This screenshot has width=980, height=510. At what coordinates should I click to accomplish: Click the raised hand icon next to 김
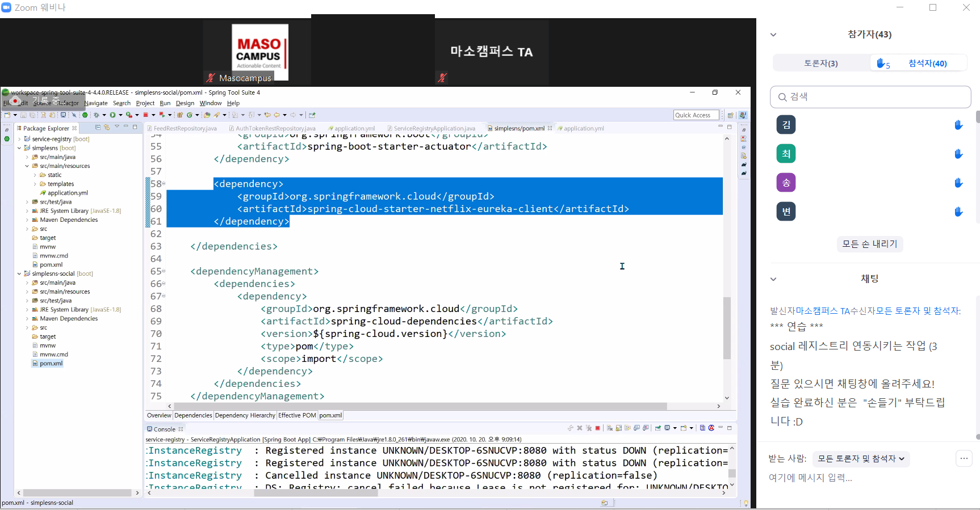coord(958,125)
